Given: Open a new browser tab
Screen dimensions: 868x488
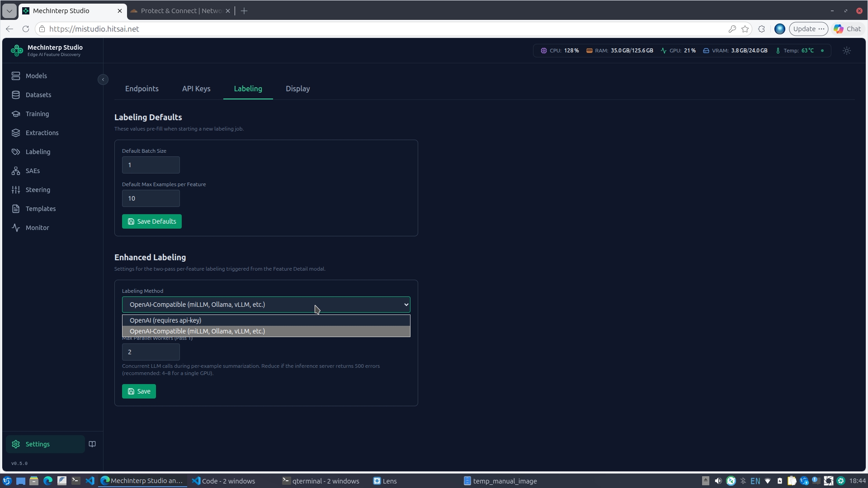Looking at the screenshot, I should click(x=244, y=11).
